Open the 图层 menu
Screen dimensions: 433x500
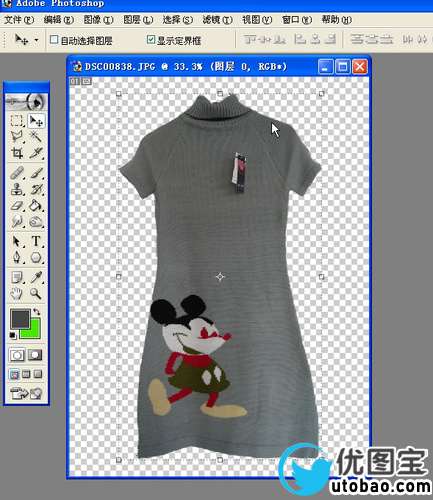point(138,20)
